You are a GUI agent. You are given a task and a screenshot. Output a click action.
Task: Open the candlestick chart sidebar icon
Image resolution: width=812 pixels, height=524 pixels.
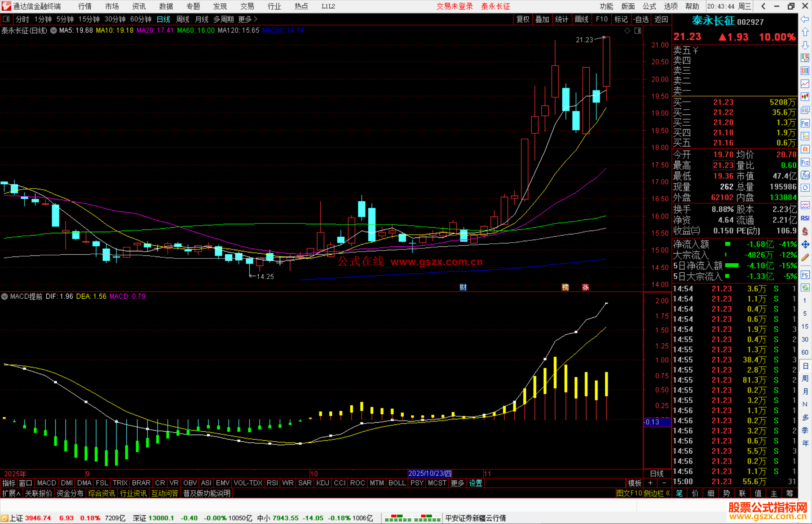tap(805, 97)
